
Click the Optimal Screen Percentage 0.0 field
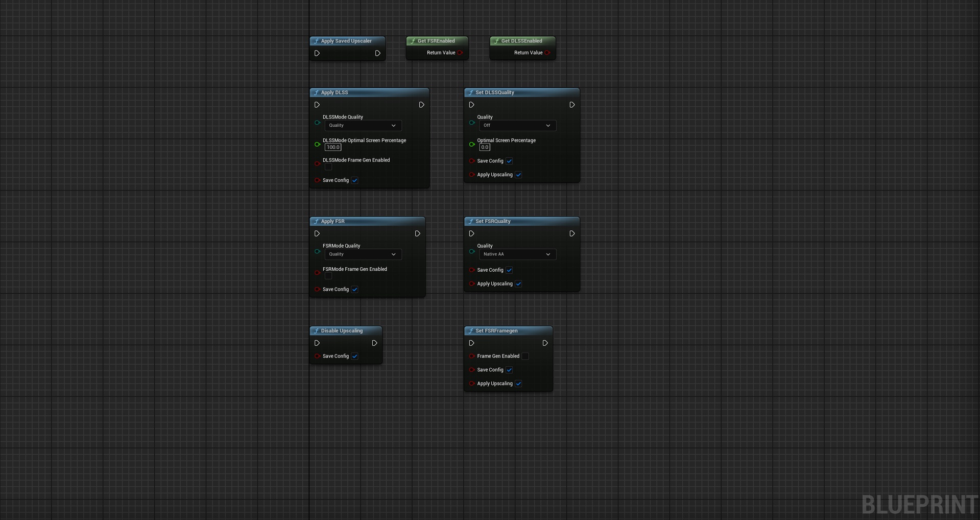(485, 147)
